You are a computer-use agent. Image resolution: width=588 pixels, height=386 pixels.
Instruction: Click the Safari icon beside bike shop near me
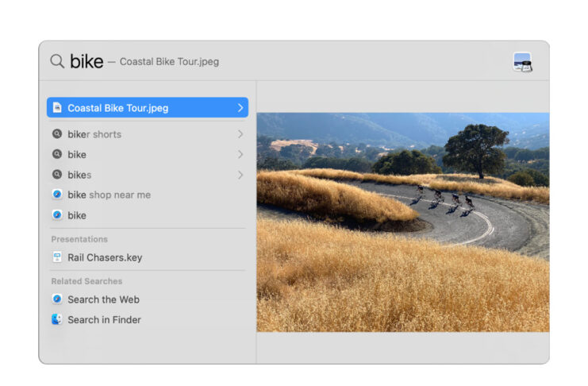point(57,194)
